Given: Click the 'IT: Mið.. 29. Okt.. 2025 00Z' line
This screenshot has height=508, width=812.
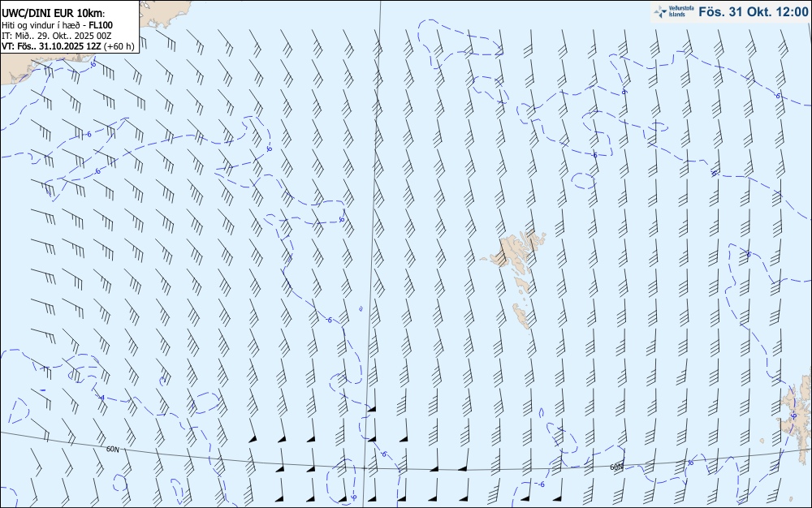Looking at the screenshot, I should coord(57,35).
